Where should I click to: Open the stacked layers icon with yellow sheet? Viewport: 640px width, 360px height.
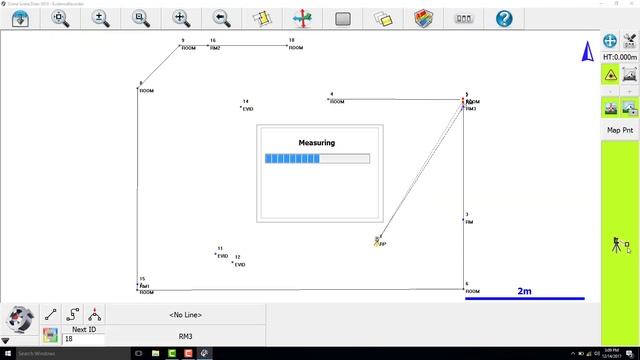(383, 19)
